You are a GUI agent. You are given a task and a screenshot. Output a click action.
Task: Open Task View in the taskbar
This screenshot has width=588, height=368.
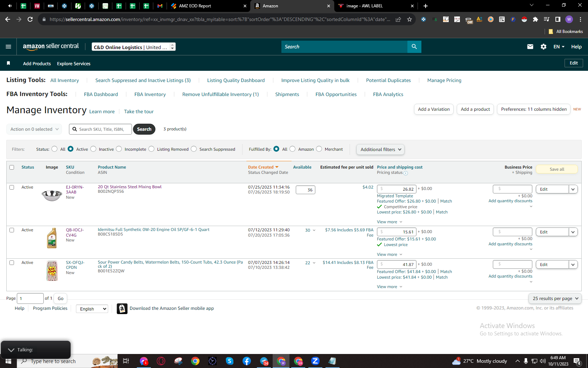pos(126,361)
